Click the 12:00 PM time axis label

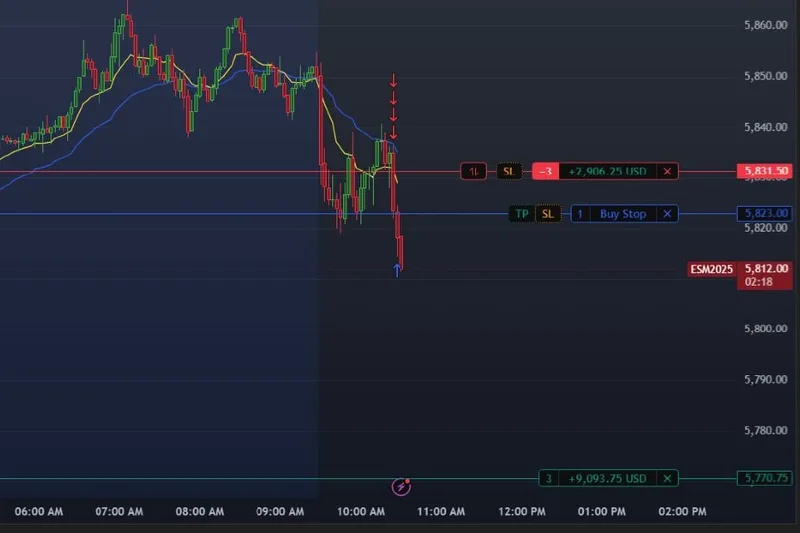tap(521, 512)
